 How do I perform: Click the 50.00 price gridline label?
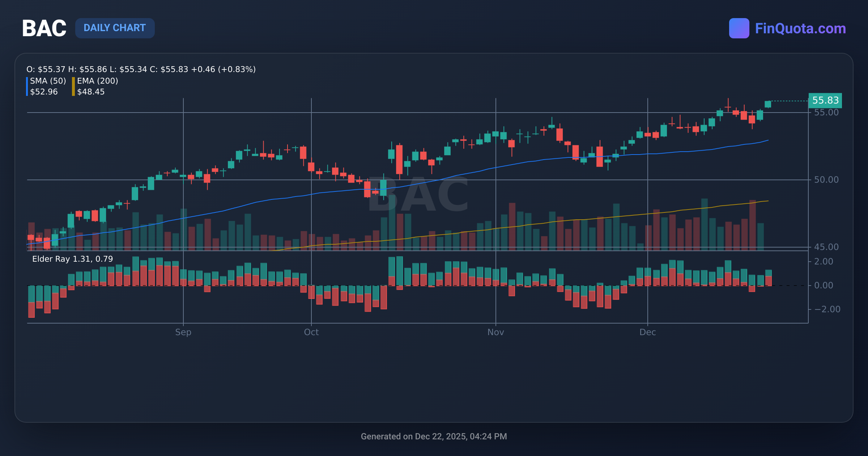tap(827, 180)
